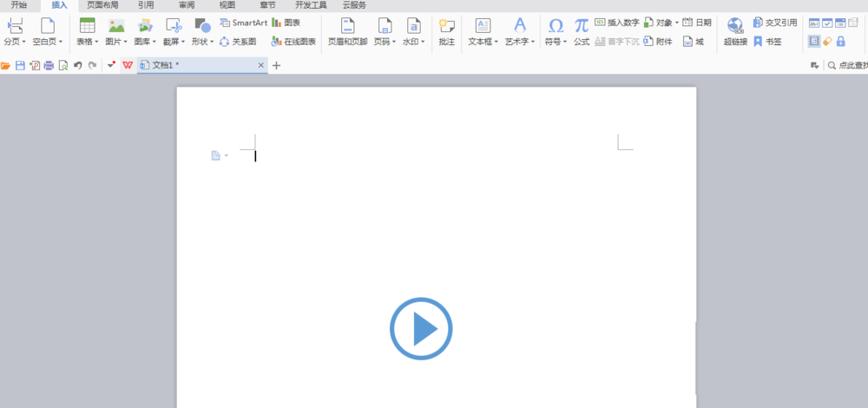Insert a 公式 formula (Pi icon)
Screen dimensions: 868x408
(x=582, y=25)
